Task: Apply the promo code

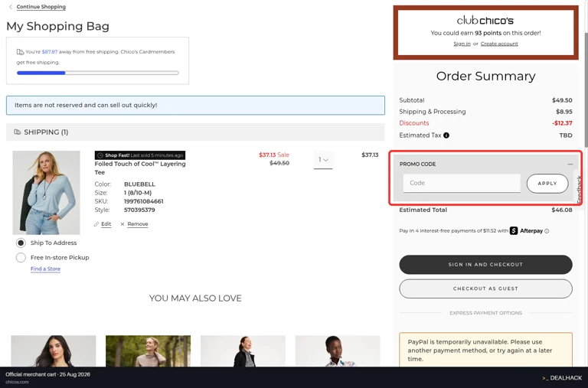Action: pyautogui.click(x=547, y=184)
